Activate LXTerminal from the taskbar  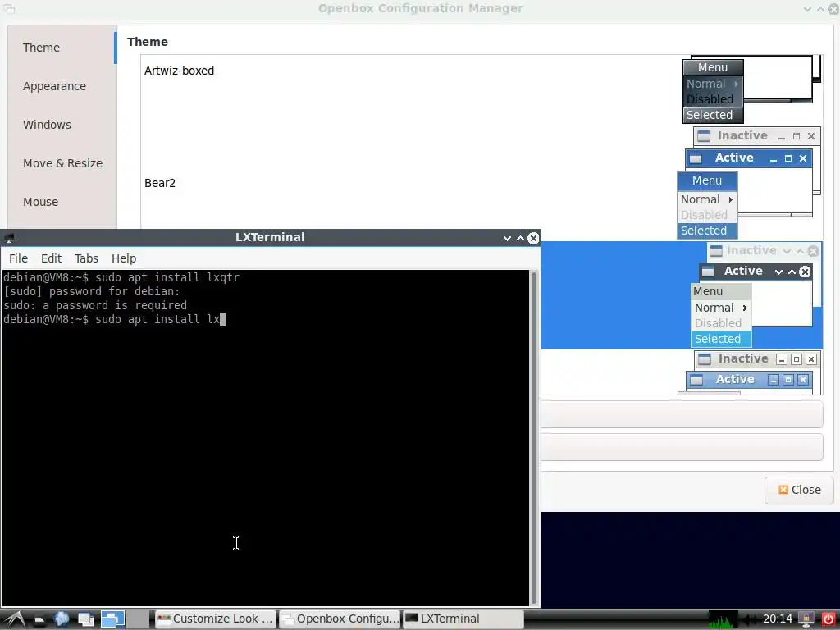(x=463, y=619)
